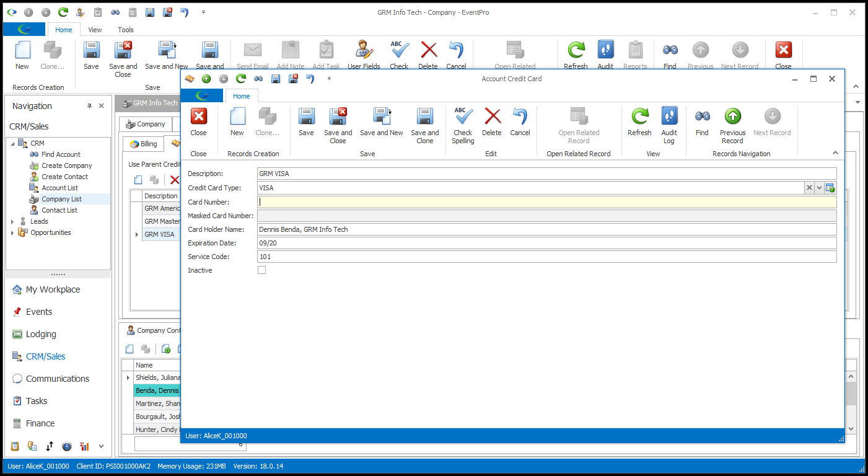Click Save and Close in Account Credit Card

point(338,126)
